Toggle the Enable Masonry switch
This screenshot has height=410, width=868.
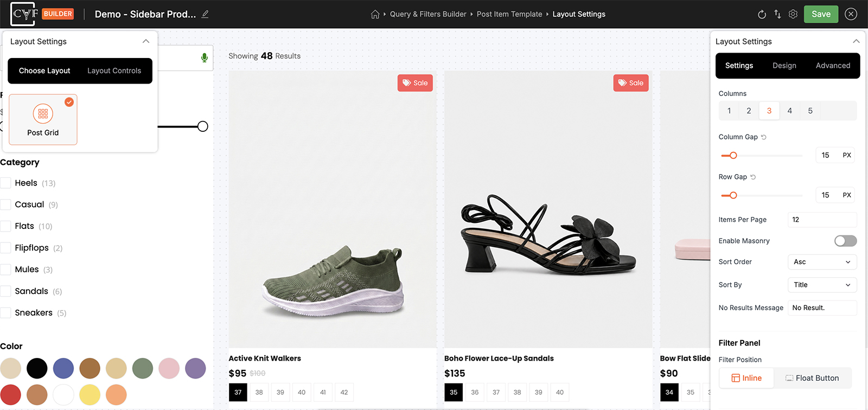(845, 241)
